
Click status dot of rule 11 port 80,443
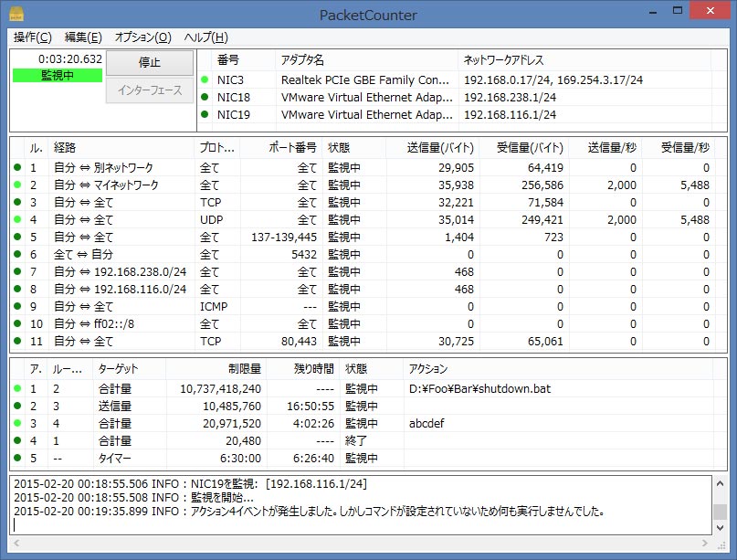click(17, 341)
